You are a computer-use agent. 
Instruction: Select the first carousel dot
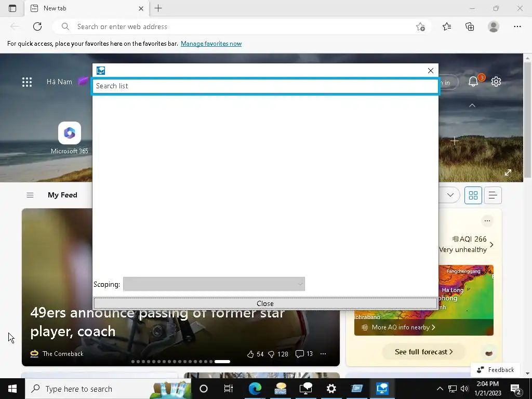pyautogui.click(x=133, y=362)
